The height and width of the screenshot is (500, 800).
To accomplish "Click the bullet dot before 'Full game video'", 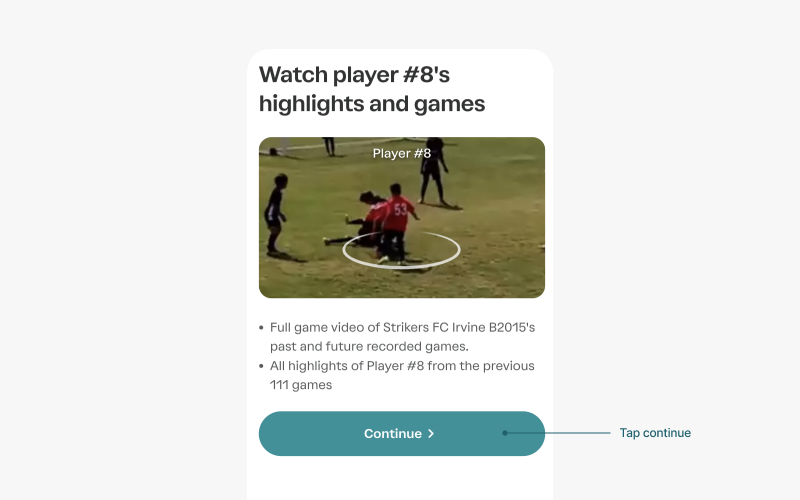I will 261,328.
